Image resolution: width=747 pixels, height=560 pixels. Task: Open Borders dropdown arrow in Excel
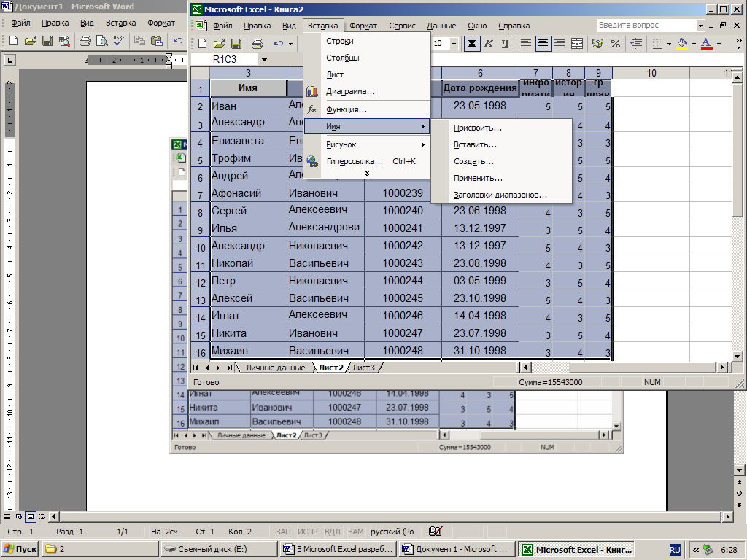669,44
